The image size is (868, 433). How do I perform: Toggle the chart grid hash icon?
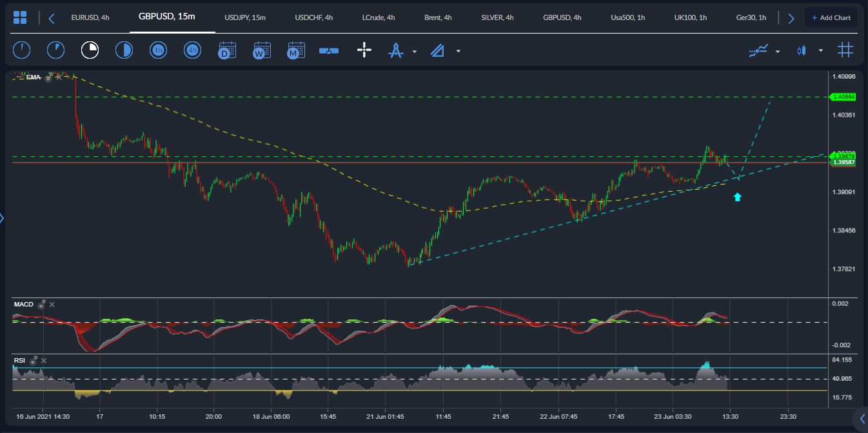click(x=845, y=50)
